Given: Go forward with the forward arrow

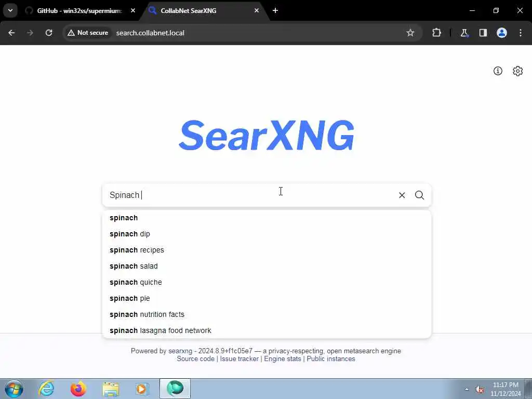Looking at the screenshot, I should click(30, 33).
